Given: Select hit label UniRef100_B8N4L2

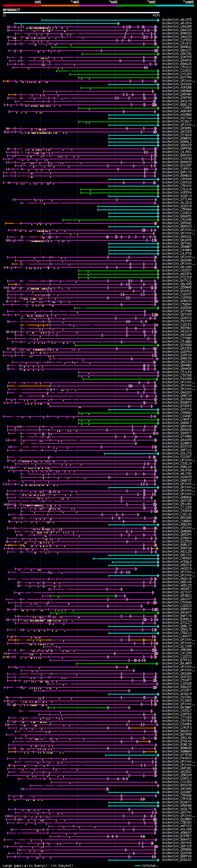Looking at the screenshot, I should coord(177,142).
